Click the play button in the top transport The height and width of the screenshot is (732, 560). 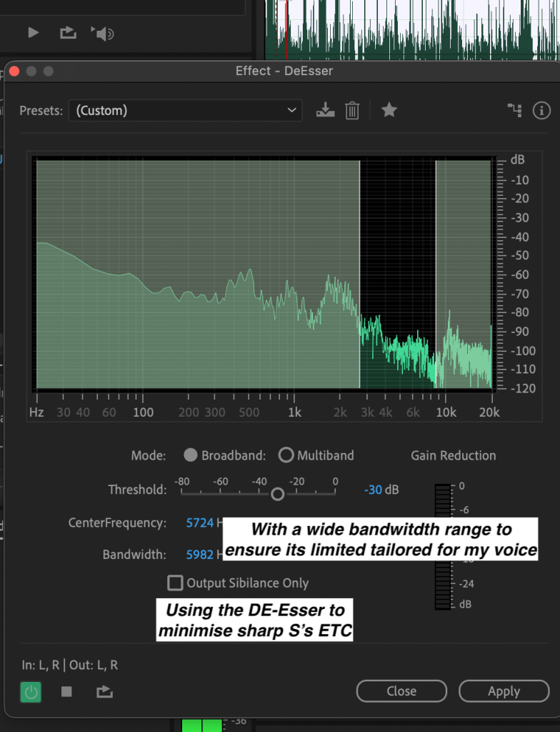click(33, 32)
